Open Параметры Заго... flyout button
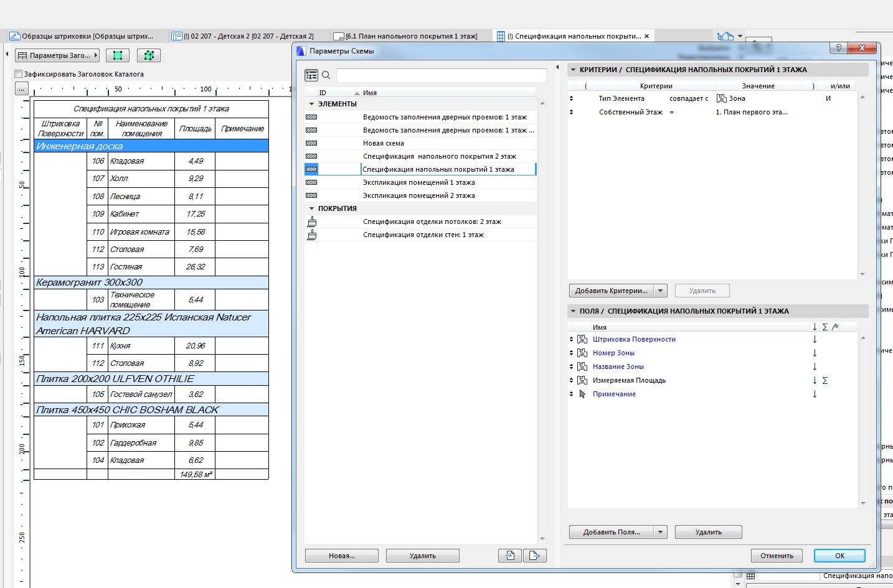The image size is (893, 588). click(x=57, y=55)
